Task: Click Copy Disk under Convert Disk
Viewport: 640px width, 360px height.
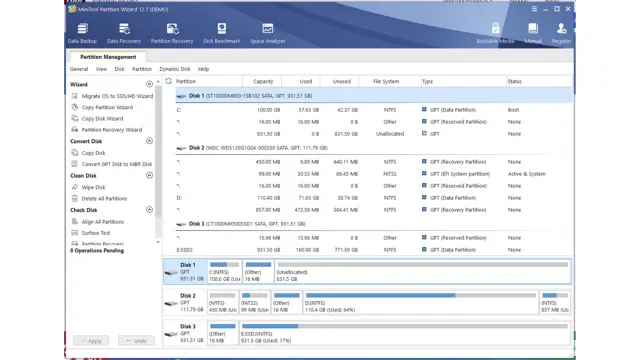Action: [x=89, y=153]
